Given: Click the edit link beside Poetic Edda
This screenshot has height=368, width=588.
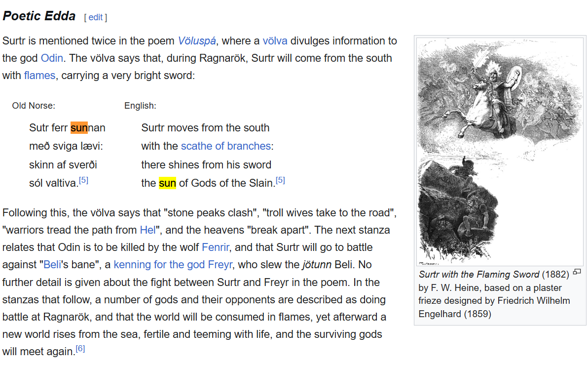Looking at the screenshot, I should pos(95,17).
